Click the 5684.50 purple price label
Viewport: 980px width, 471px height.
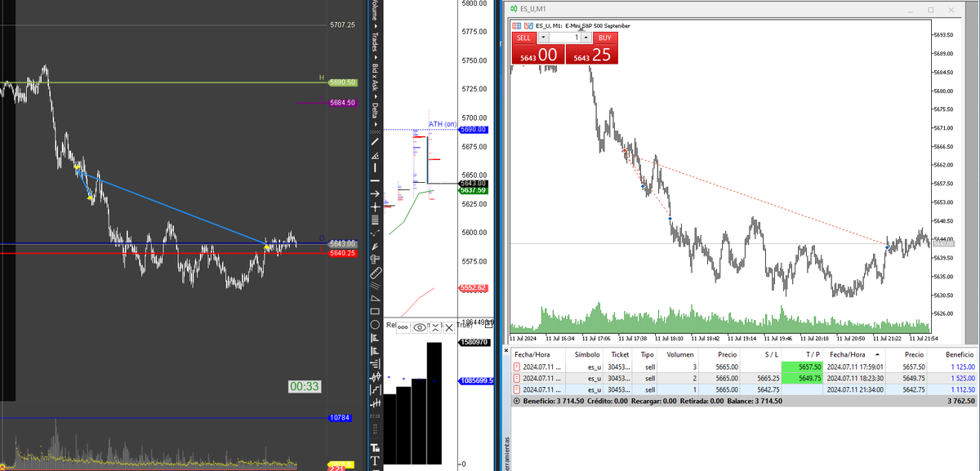pyautogui.click(x=342, y=103)
